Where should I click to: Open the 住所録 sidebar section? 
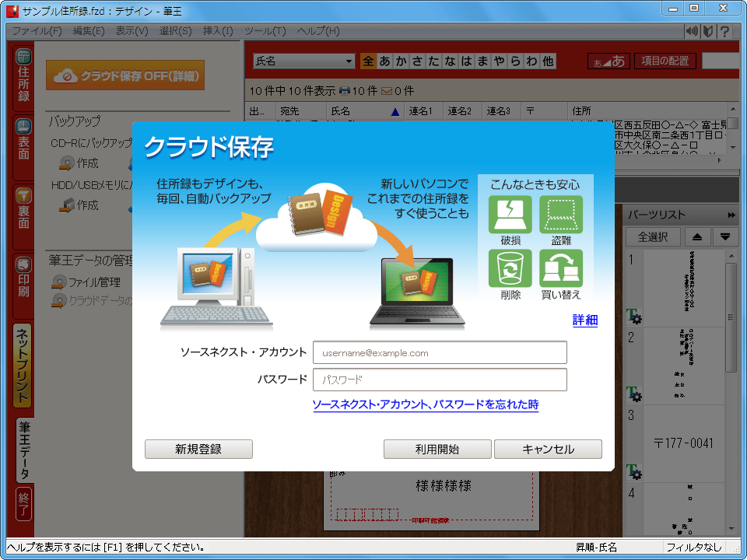click(x=23, y=78)
